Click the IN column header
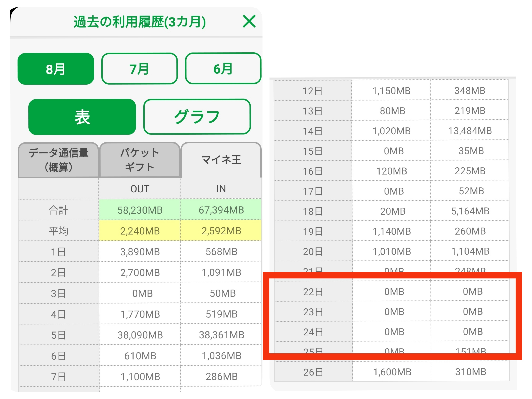 pos(221,189)
